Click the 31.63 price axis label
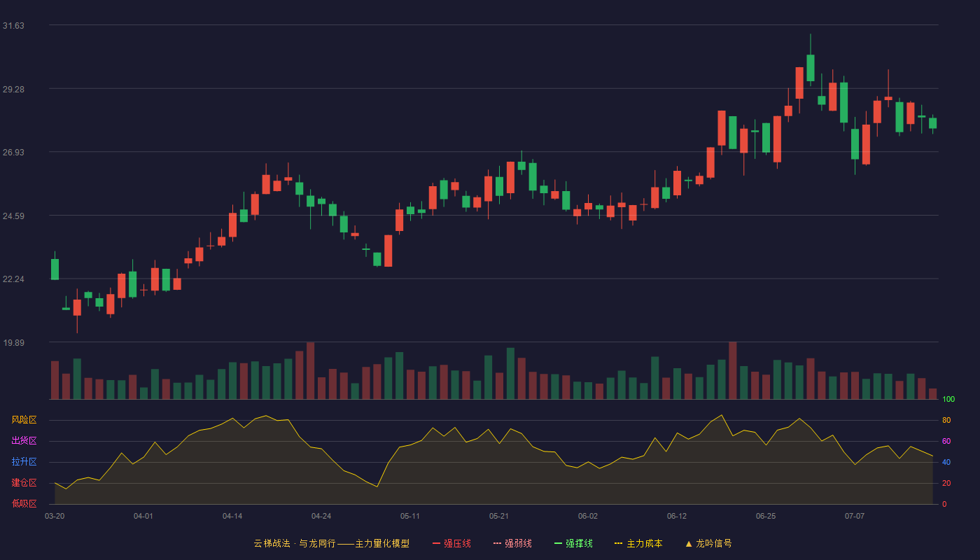 coord(13,26)
